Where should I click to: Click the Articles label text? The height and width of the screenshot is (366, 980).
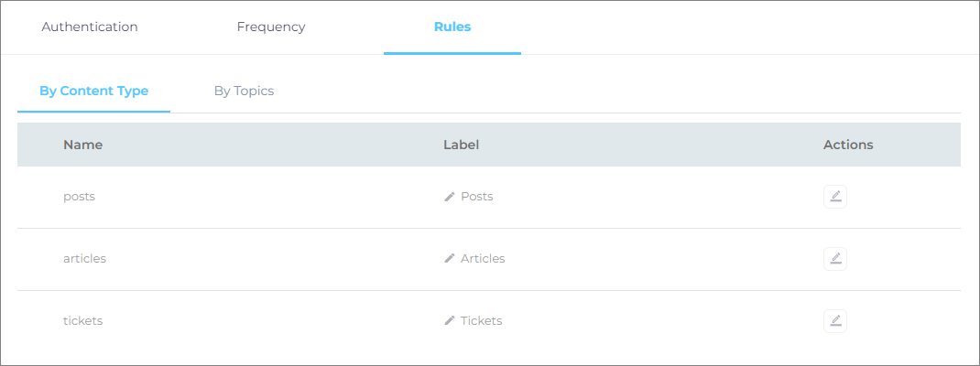tap(483, 259)
